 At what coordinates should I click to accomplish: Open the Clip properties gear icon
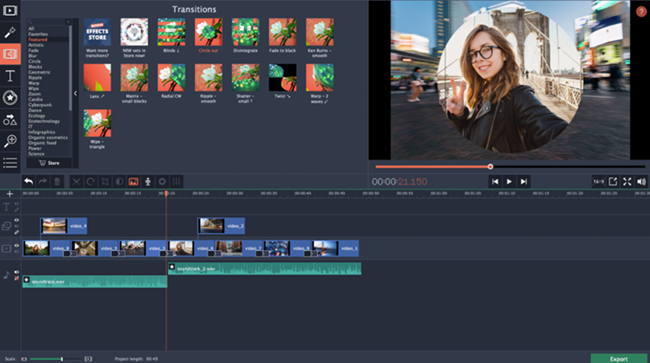(162, 182)
